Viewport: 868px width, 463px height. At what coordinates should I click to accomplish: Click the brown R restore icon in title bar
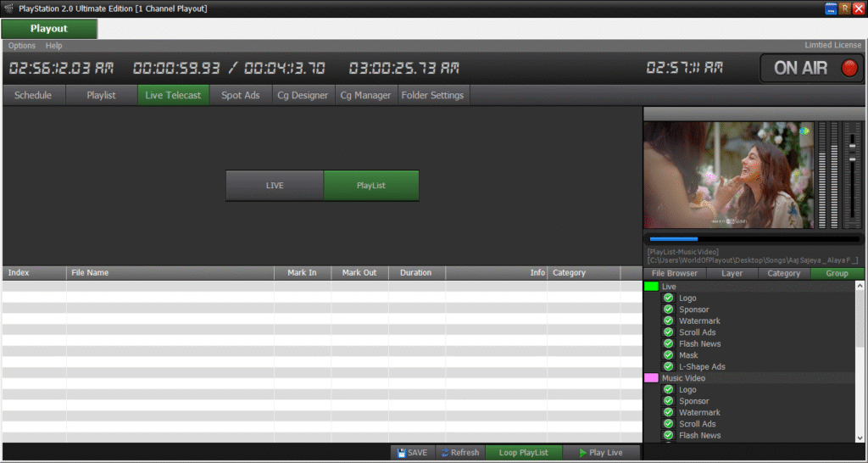click(845, 8)
